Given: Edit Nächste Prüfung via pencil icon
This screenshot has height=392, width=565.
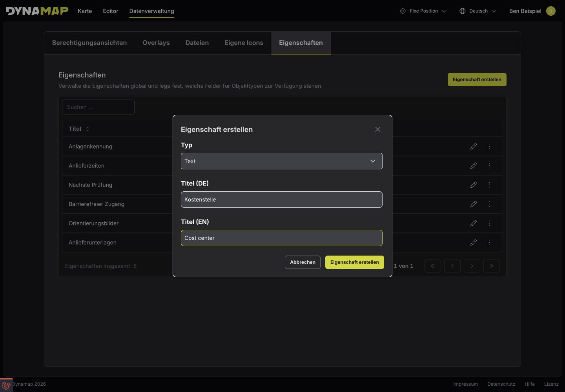Looking at the screenshot, I should tap(474, 185).
